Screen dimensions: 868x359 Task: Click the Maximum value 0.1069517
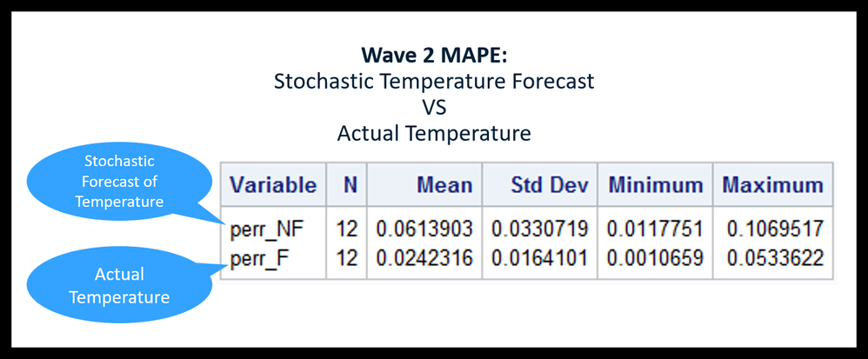tap(772, 230)
